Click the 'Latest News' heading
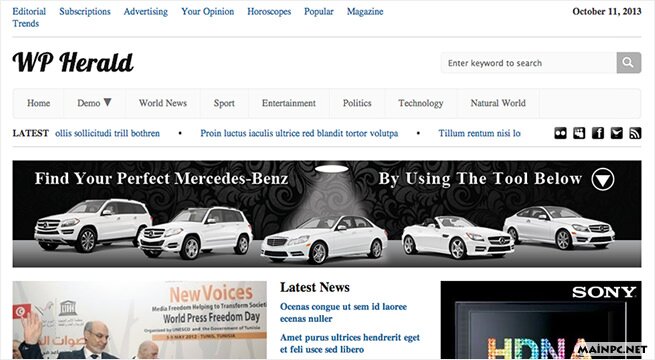 point(315,287)
